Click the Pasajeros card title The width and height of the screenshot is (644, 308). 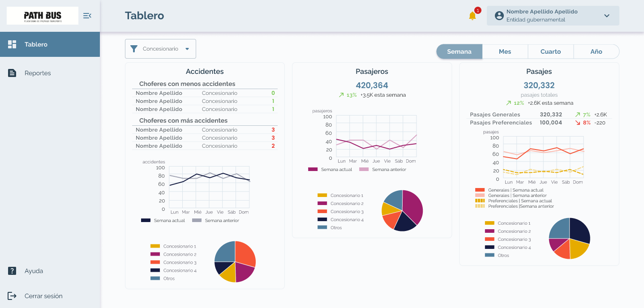pyautogui.click(x=372, y=72)
